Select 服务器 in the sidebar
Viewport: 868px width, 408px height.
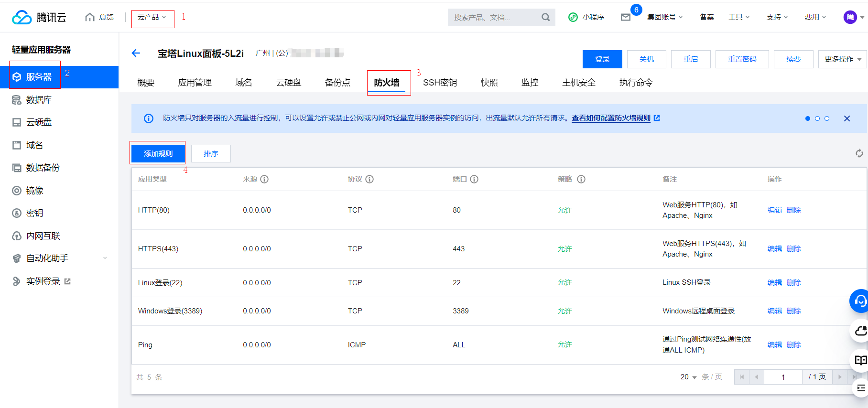(59, 77)
